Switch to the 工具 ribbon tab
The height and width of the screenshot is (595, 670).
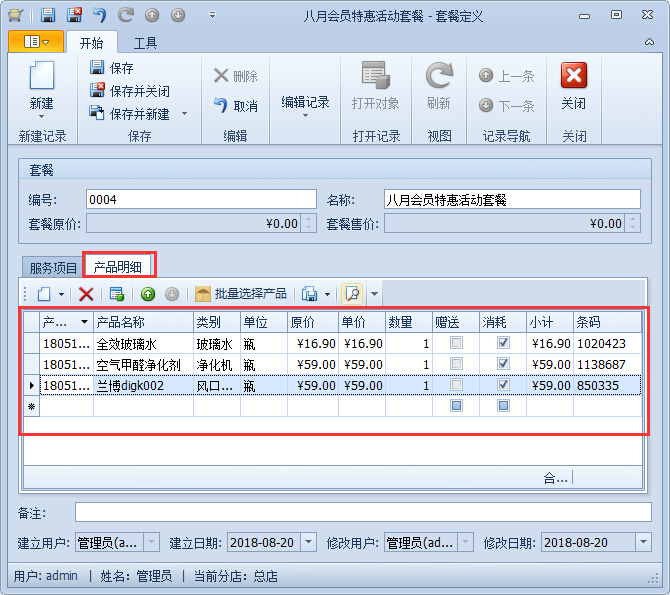pyautogui.click(x=145, y=43)
